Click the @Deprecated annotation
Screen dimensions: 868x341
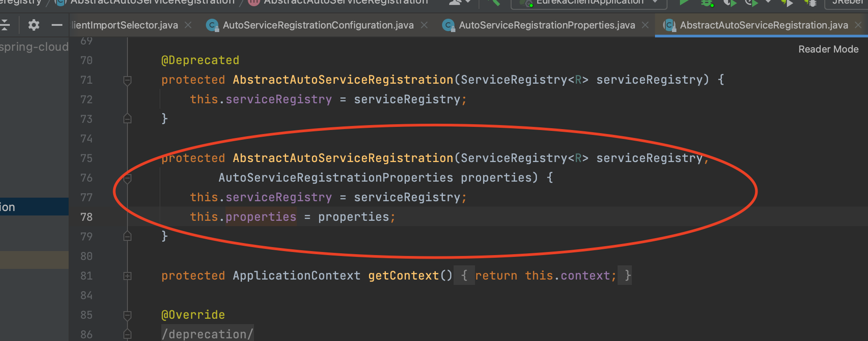(200, 60)
